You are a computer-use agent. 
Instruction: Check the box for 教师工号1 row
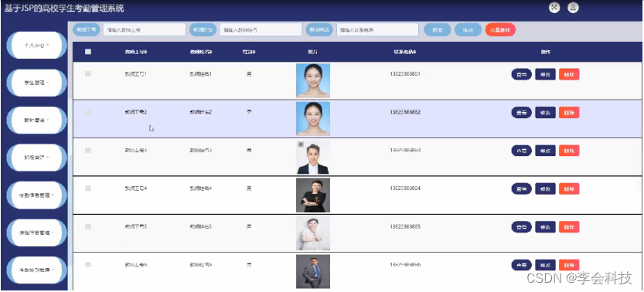(88, 74)
